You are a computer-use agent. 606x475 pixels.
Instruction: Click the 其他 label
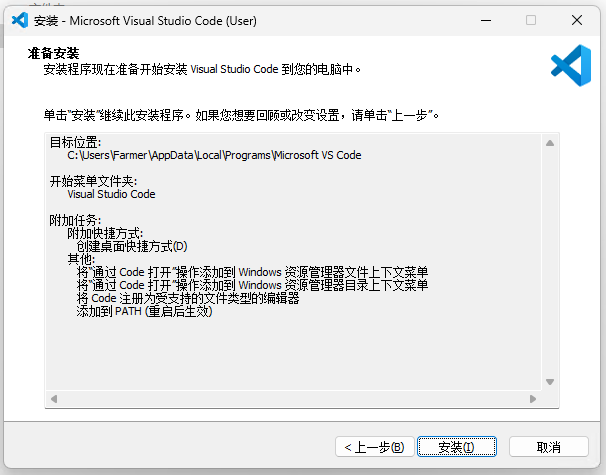coord(81,259)
